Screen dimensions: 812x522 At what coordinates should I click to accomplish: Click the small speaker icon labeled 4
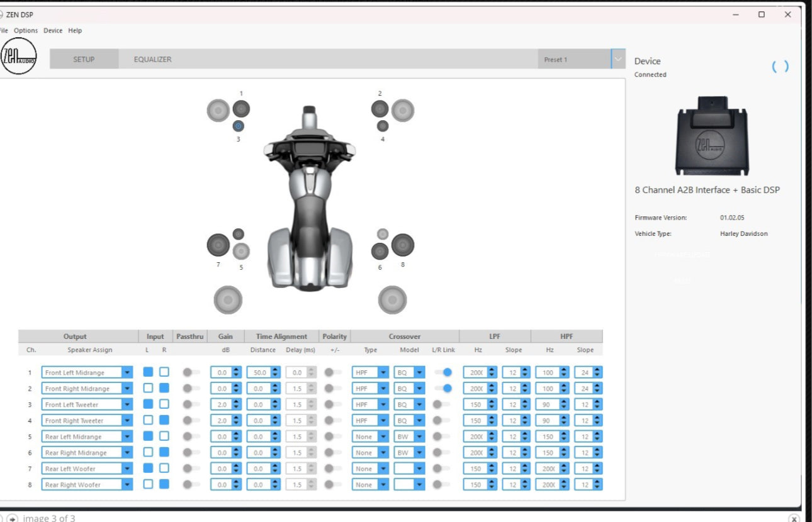coord(382,126)
